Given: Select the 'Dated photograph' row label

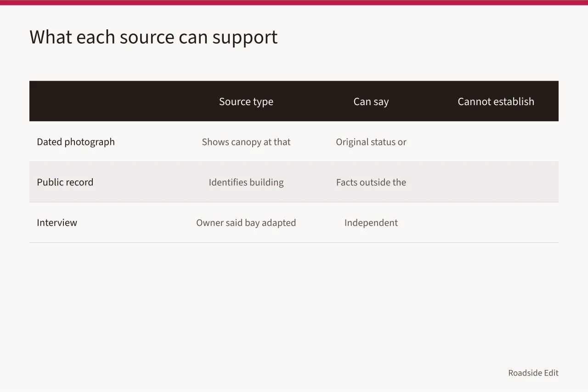Looking at the screenshot, I should pyautogui.click(x=76, y=142).
